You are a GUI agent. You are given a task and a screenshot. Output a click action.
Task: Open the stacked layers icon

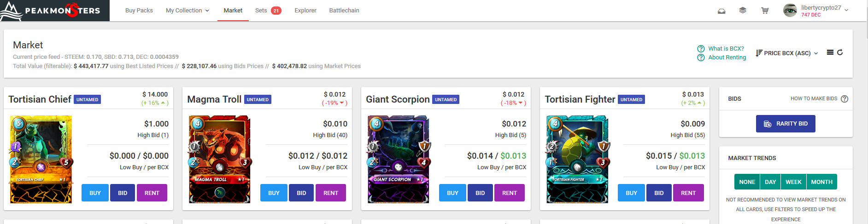click(x=743, y=10)
